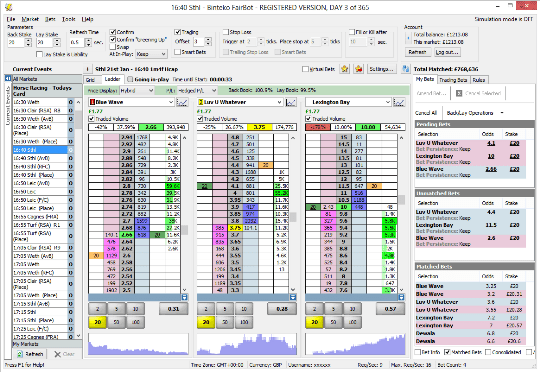The width and height of the screenshot is (540, 372).
Task: Click the account info icon beside Total balance
Action: tap(408, 38)
